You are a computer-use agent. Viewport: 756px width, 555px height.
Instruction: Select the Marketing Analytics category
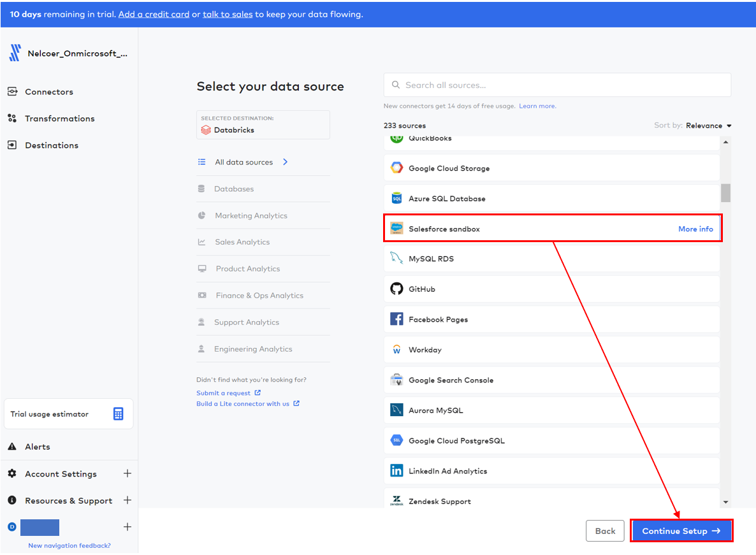point(251,215)
